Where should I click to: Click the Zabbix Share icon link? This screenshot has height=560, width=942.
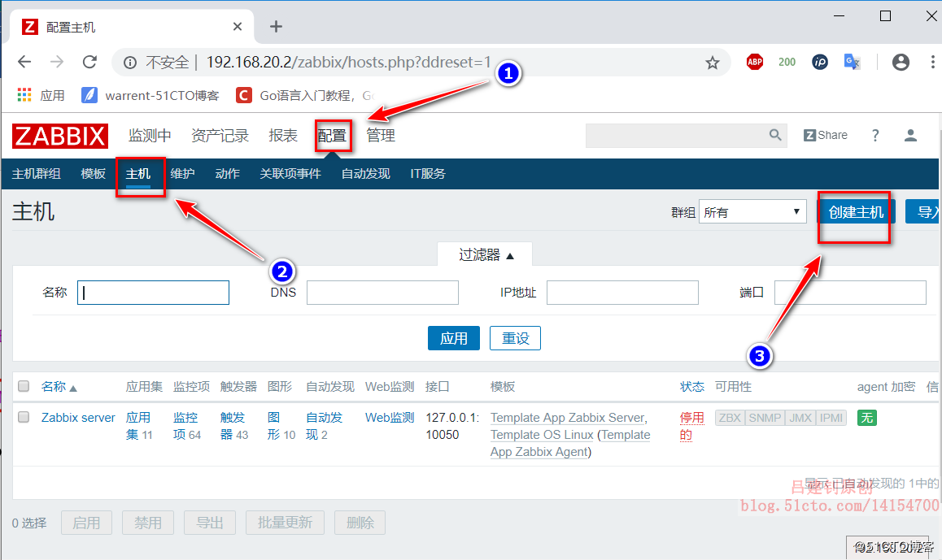[x=826, y=135]
